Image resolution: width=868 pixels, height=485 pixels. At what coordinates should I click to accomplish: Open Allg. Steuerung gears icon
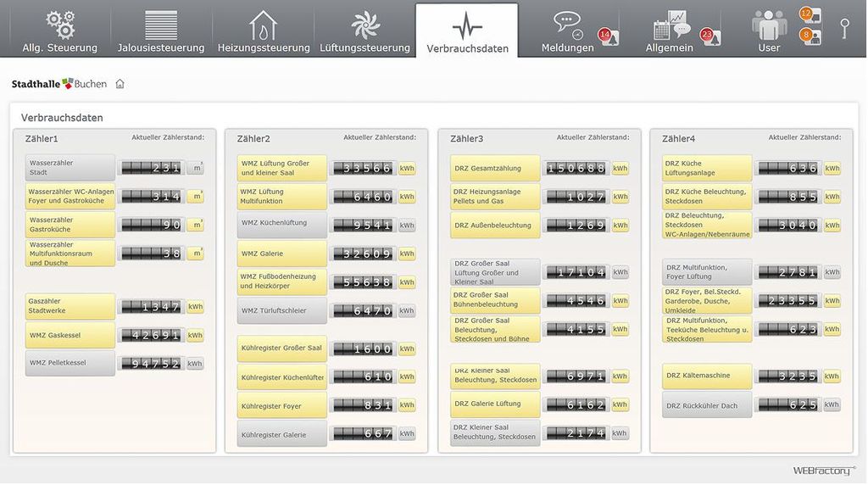tap(60, 25)
